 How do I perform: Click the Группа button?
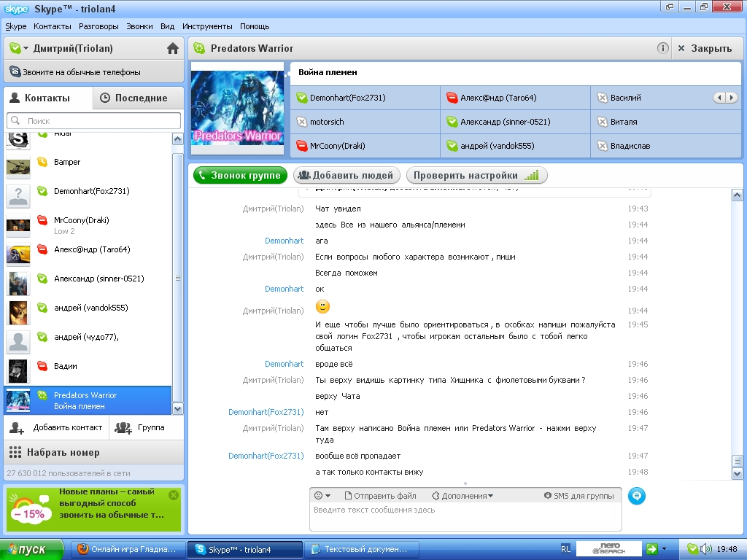point(147,427)
